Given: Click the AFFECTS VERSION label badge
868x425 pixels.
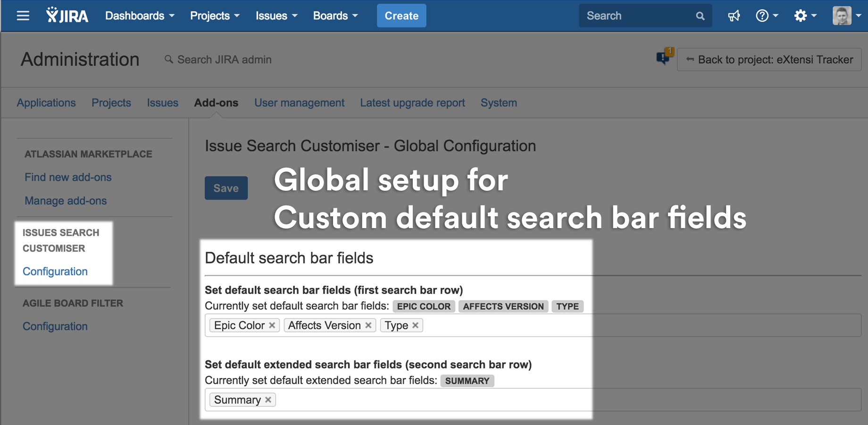Looking at the screenshot, I should coord(503,306).
